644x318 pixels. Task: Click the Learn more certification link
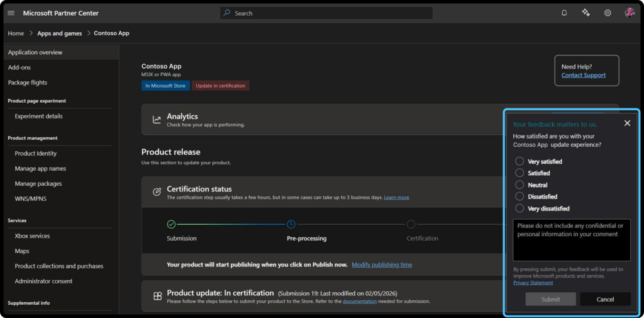click(396, 198)
